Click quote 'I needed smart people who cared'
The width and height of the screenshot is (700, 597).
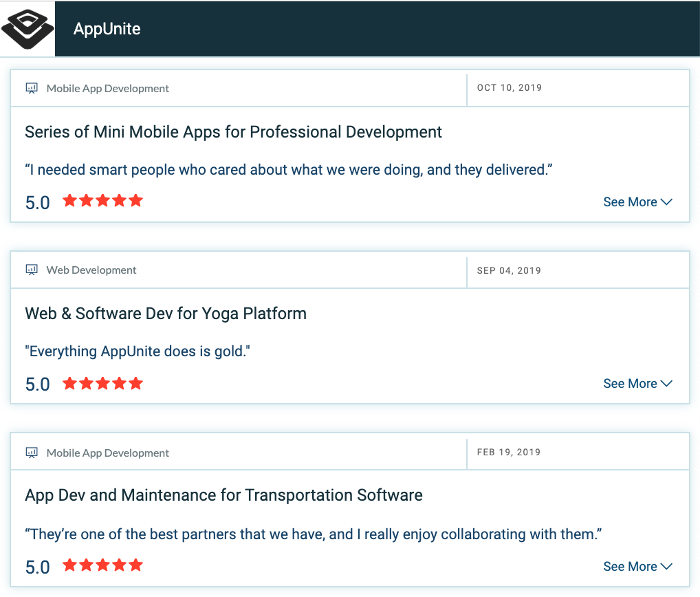[288, 170]
